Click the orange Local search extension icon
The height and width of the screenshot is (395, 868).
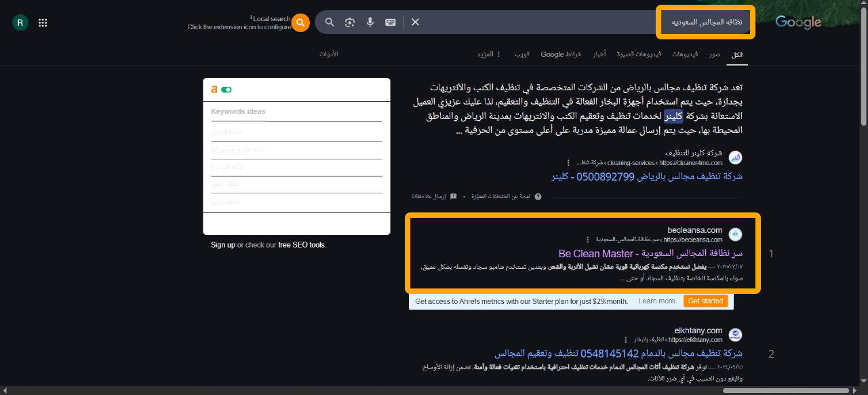coord(300,22)
